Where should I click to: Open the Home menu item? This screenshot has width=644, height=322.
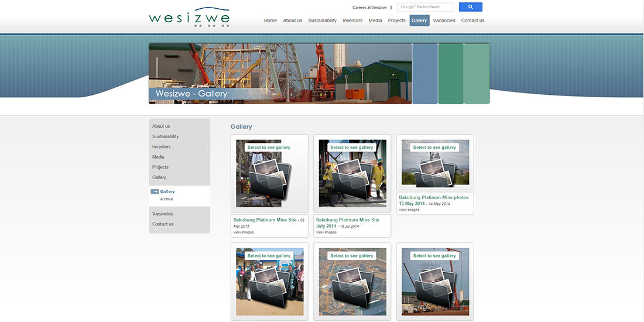(270, 20)
